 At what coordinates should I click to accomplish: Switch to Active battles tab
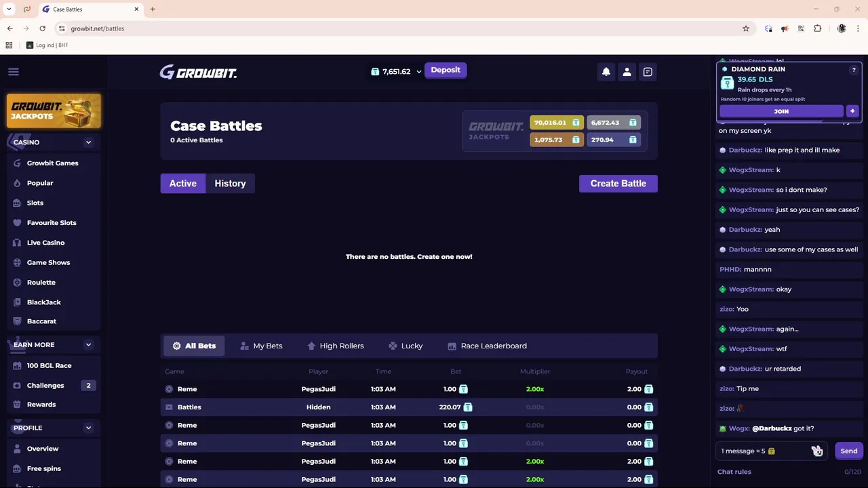point(183,184)
